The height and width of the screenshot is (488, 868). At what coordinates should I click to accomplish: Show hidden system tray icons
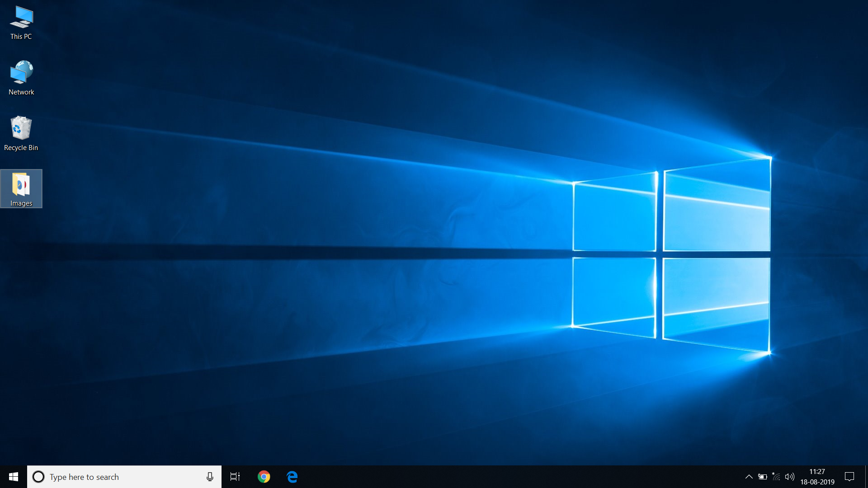pos(749,477)
